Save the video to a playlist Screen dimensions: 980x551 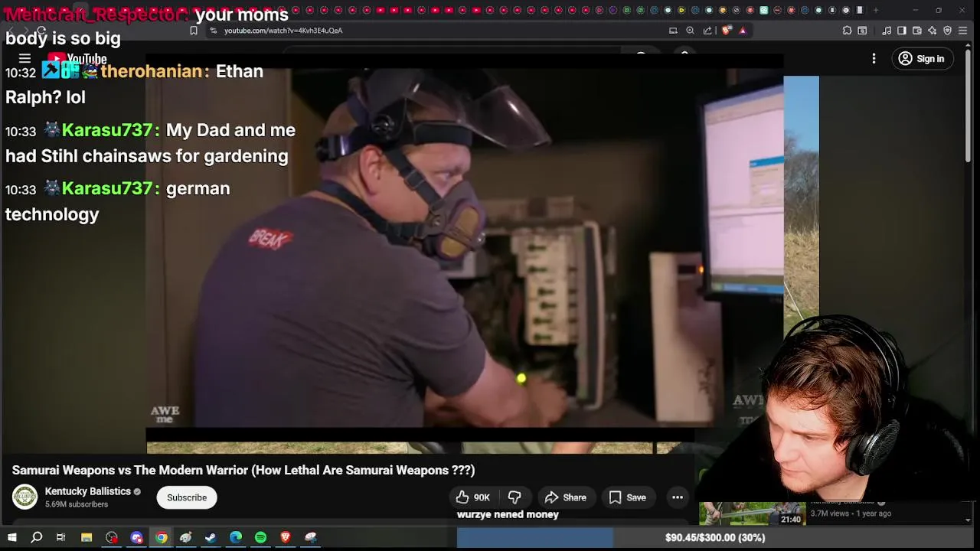(x=628, y=497)
